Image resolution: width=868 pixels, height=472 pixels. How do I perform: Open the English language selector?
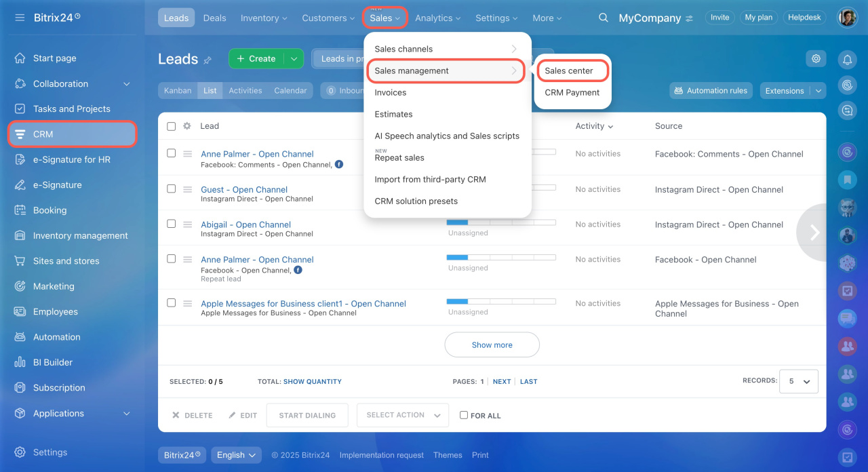[237, 455]
